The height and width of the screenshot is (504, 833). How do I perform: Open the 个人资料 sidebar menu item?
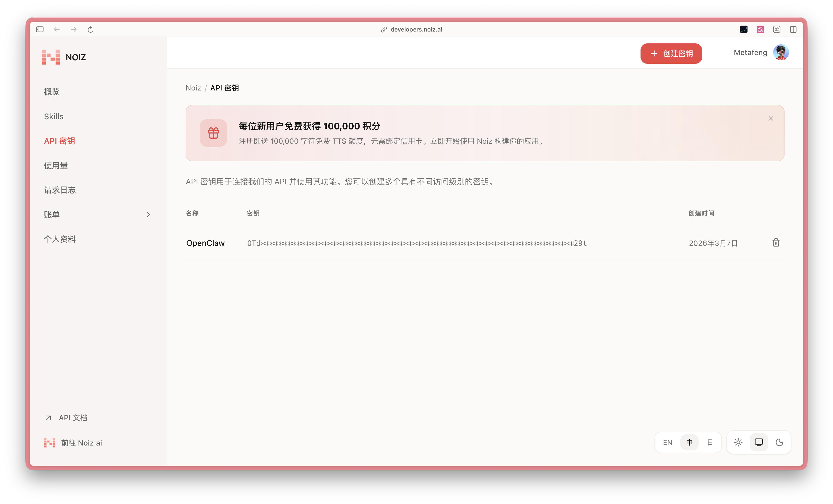[60, 239]
